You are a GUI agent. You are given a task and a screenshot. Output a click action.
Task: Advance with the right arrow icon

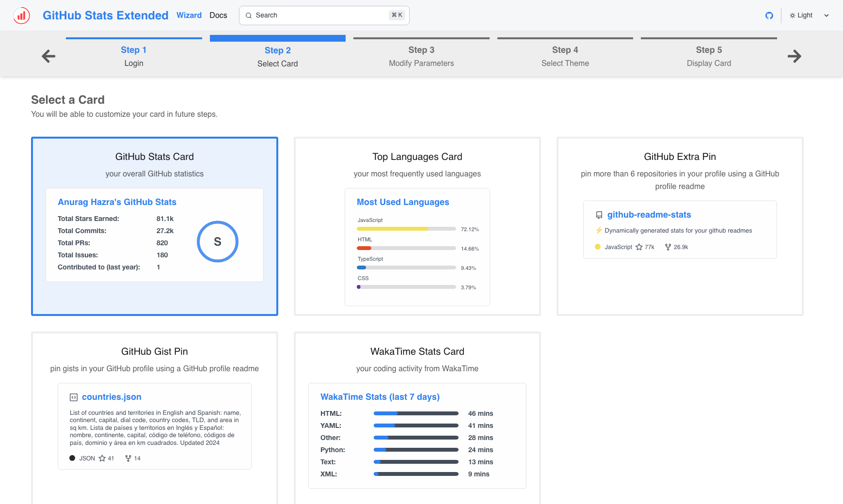(x=795, y=56)
